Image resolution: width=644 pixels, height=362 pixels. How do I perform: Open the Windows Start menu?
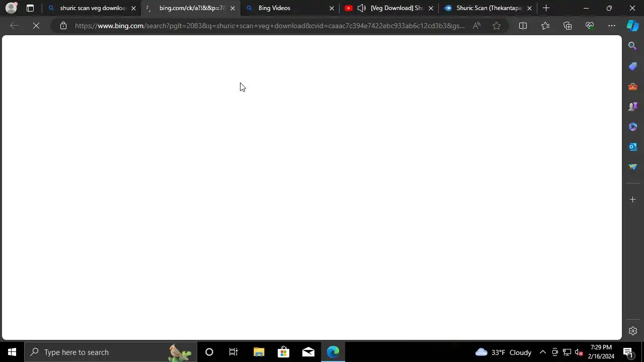[12, 352]
